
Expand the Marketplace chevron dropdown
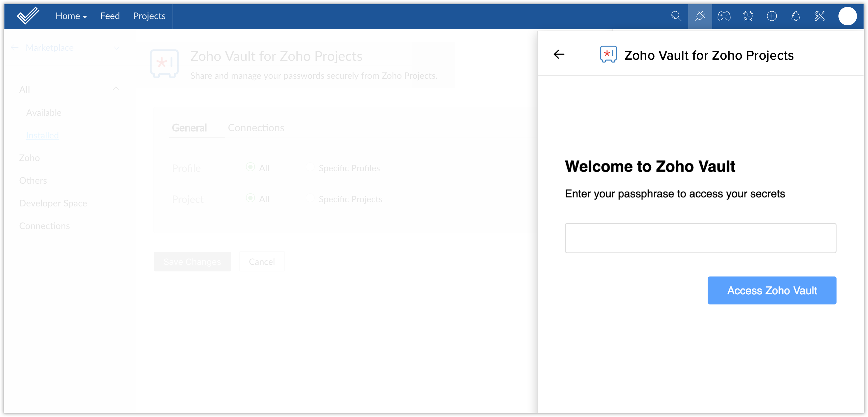point(117,48)
